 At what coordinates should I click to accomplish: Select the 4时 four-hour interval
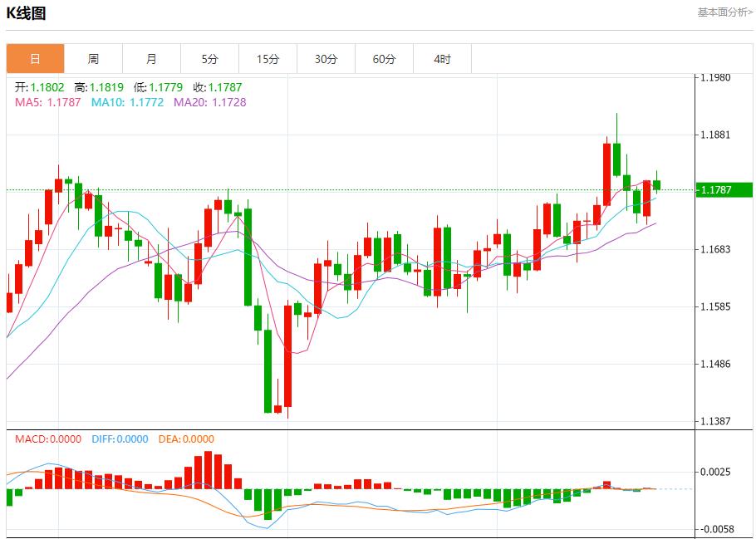(441, 58)
